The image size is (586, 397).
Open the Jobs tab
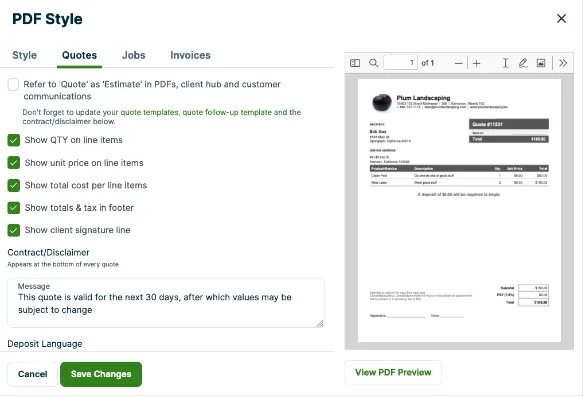pos(133,55)
